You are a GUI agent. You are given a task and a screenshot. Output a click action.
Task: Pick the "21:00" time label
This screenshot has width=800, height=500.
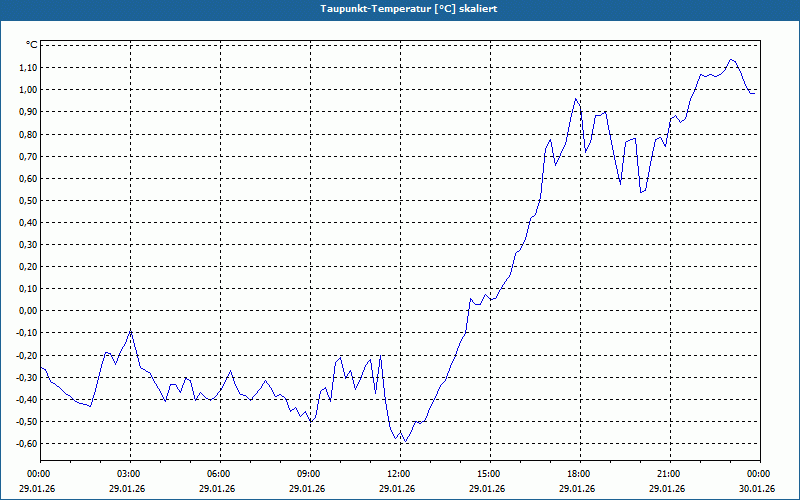click(x=670, y=473)
